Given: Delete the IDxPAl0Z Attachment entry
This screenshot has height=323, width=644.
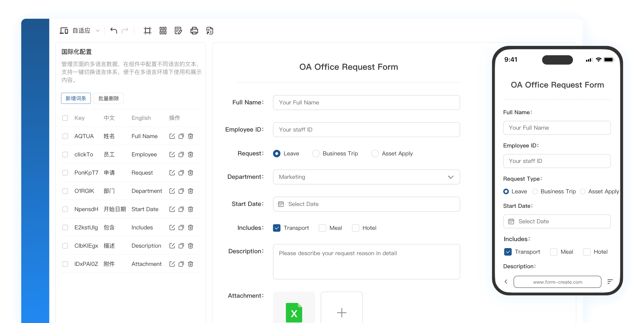Looking at the screenshot, I should (190, 264).
